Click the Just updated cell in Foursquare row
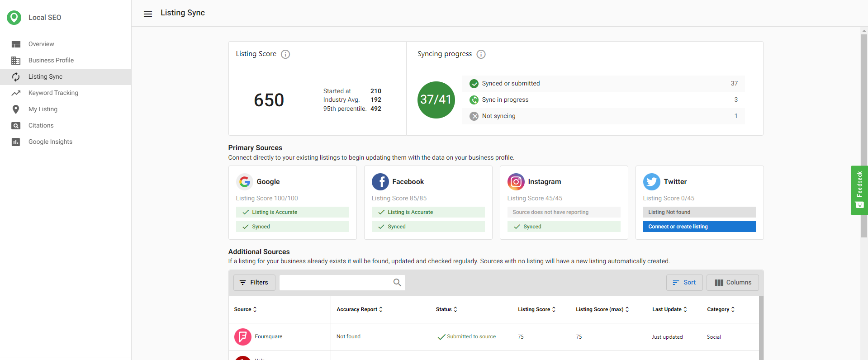Viewport: 868px width, 360px height. (667, 337)
